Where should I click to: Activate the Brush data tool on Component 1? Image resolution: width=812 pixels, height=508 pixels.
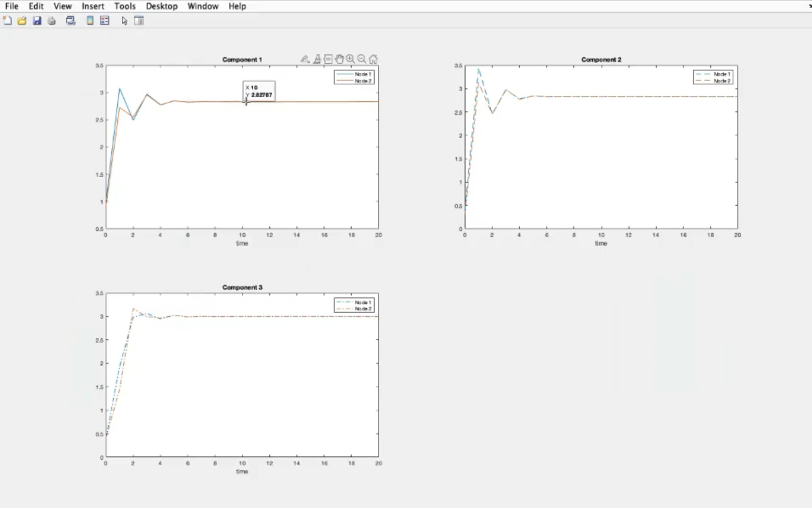(x=317, y=59)
